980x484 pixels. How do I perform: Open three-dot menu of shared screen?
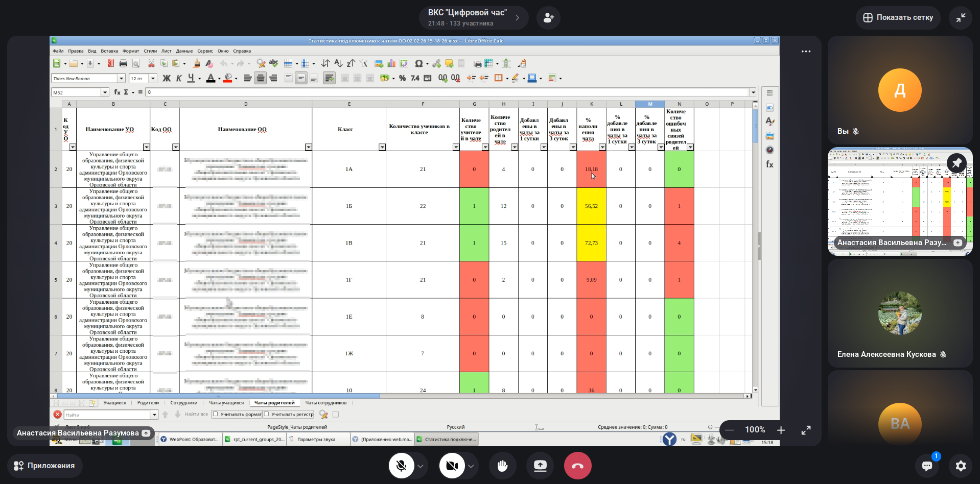806,52
